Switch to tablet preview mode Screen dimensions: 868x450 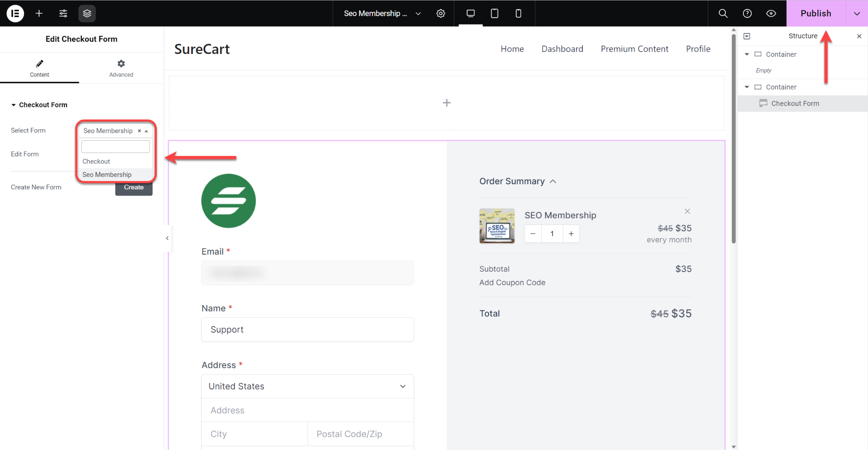(494, 13)
